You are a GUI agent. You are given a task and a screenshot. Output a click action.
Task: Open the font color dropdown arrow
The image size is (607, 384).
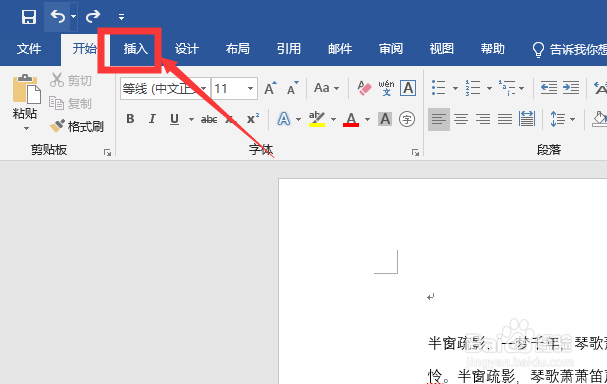pos(367,119)
